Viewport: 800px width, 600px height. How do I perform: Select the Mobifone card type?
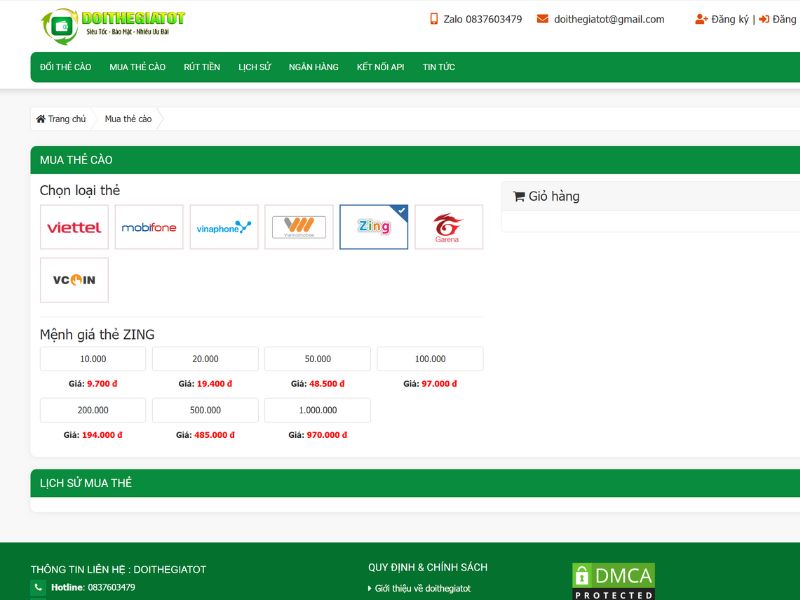click(x=149, y=227)
